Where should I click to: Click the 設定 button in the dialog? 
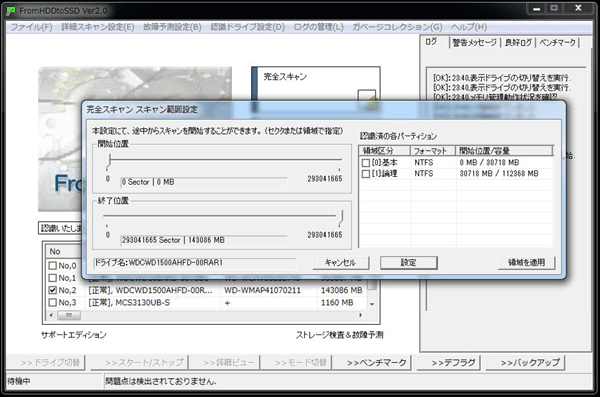(408, 263)
